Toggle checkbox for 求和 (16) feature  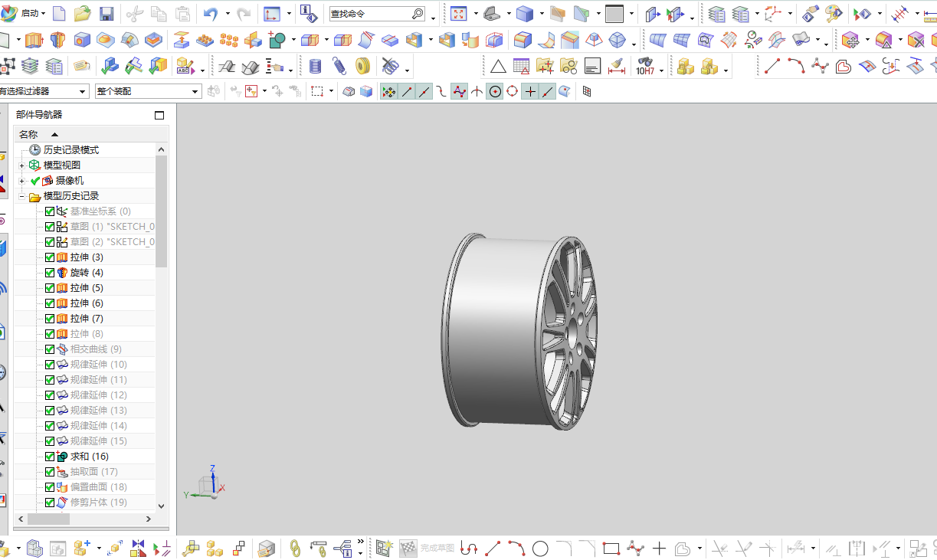coord(50,457)
